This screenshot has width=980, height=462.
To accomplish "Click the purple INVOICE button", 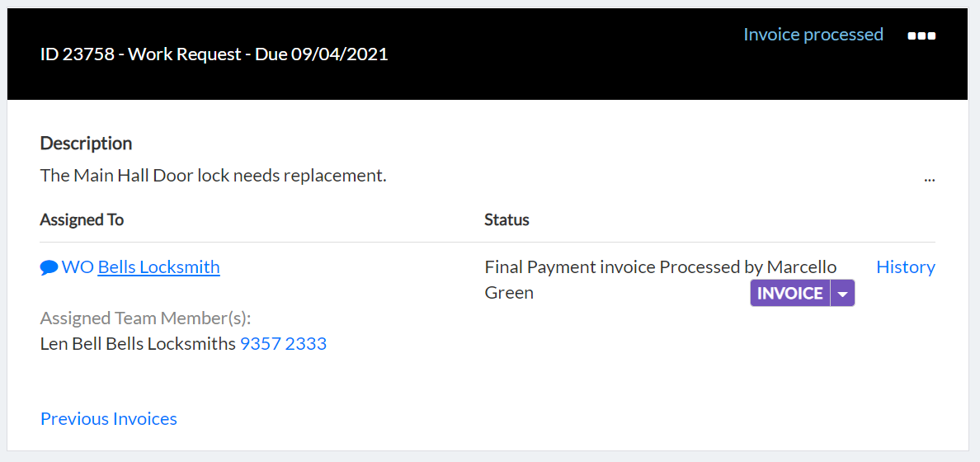I will click(x=790, y=294).
